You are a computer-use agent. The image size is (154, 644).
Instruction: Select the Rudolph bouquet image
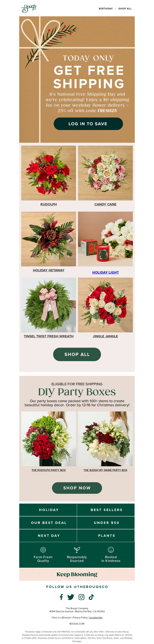click(x=49, y=173)
